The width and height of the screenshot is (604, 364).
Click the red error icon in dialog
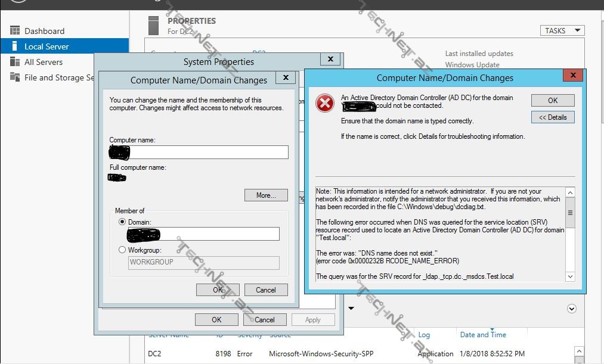[325, 104]
